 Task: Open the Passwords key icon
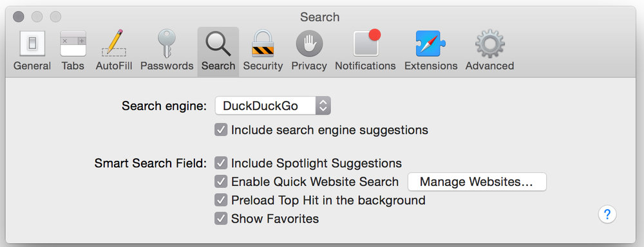(166, 44)
